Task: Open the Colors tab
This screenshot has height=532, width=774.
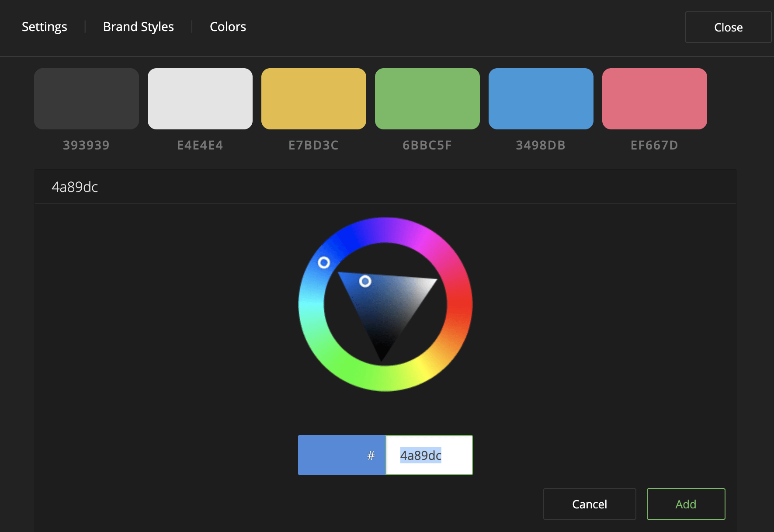Action: (228, 27)
